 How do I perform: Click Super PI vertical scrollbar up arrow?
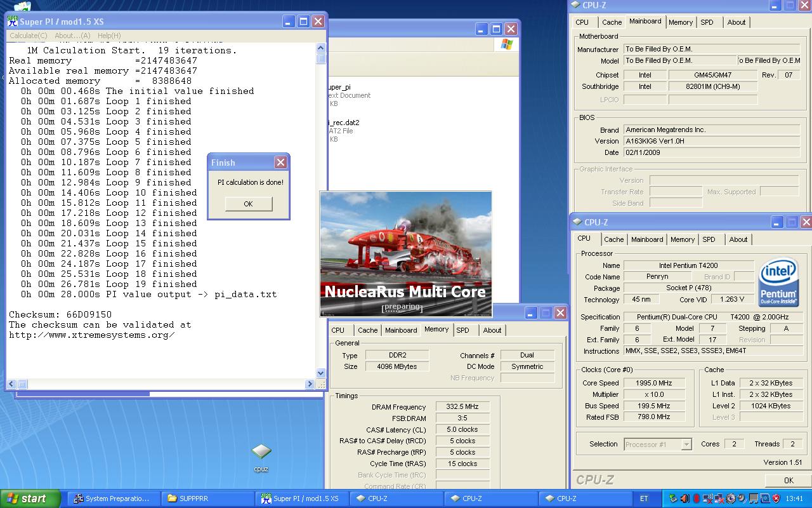pyautogui.click(x=320, y=47)
